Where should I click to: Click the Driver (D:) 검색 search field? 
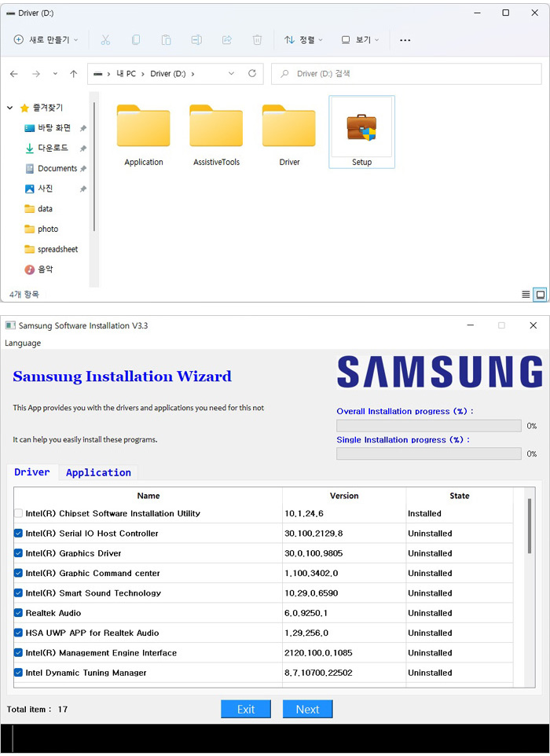[x=406, y=74]
